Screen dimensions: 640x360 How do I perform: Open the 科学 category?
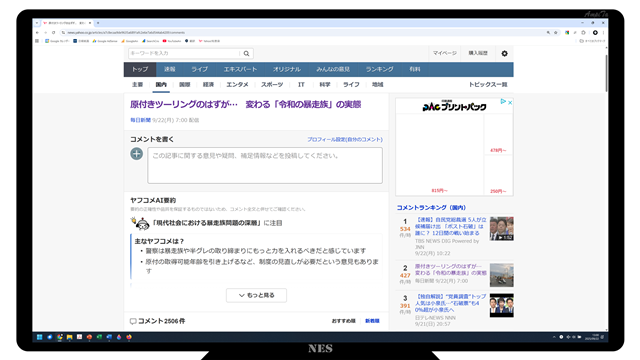pos(325,84)
